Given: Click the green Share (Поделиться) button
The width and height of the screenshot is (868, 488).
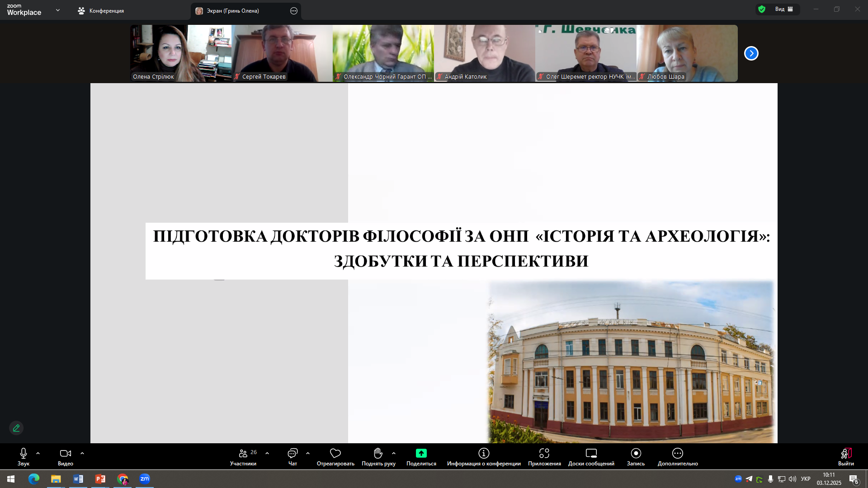Looking at the screenshot, I should pos(421,456).
